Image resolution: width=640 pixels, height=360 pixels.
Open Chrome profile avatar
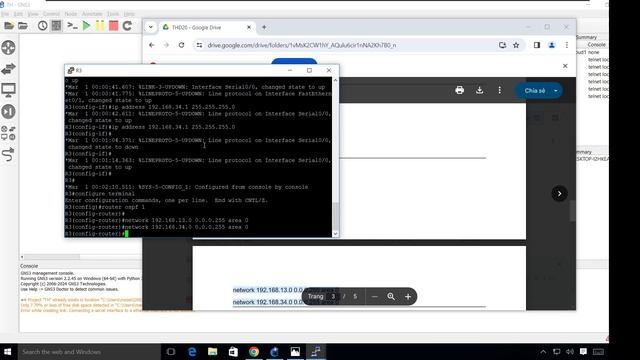552,45
